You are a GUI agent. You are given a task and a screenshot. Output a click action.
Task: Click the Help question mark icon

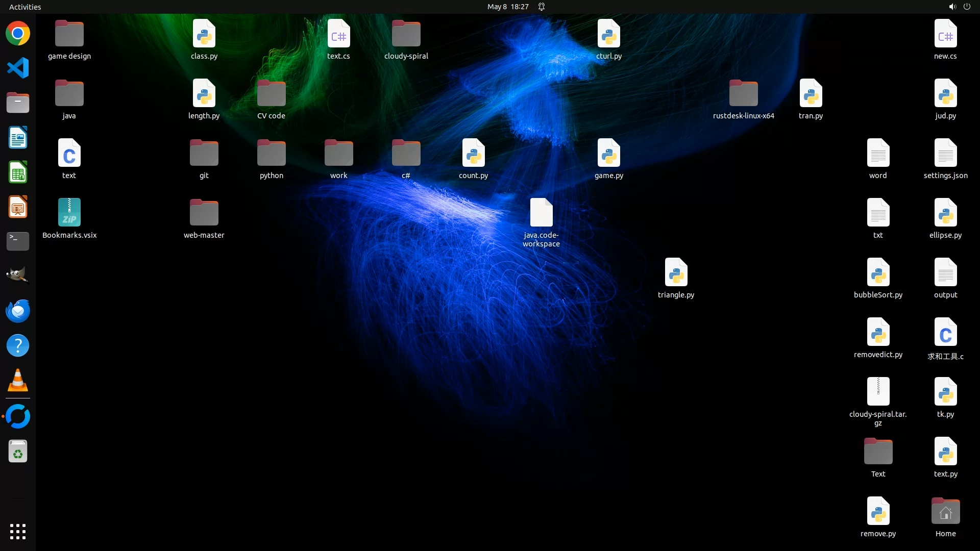click(x=18, y=345)
